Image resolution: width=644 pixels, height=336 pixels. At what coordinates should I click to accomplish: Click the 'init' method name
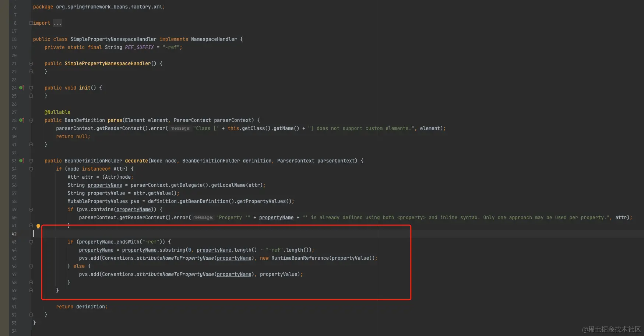tap(85, 88)
